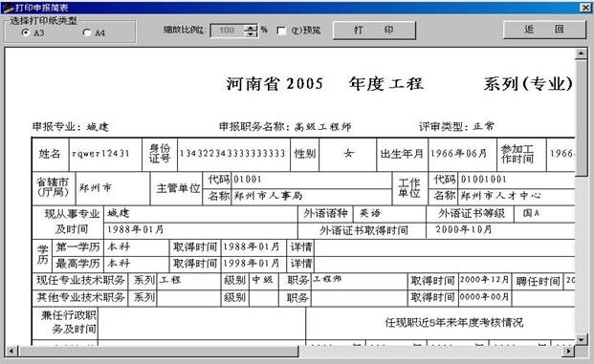Click the horizontal scrollbar thumb
594x364 pixels.
(159, 352)
